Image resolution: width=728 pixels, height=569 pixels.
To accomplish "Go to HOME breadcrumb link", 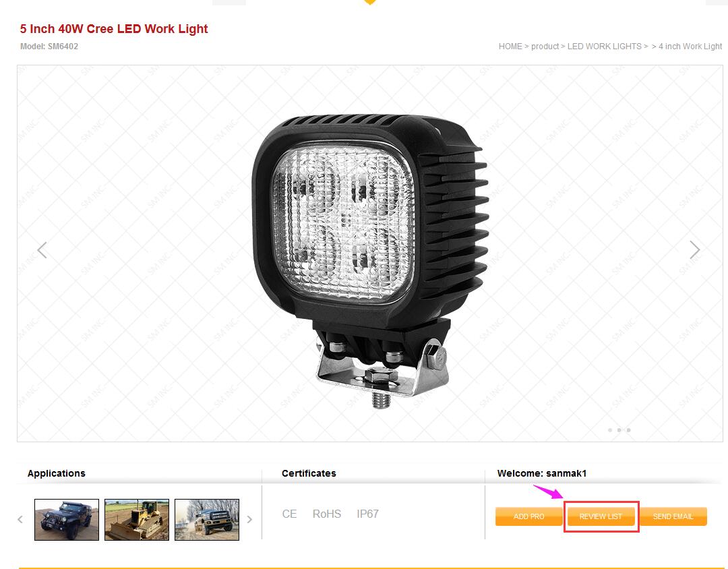I will click(x=510, y=47).
